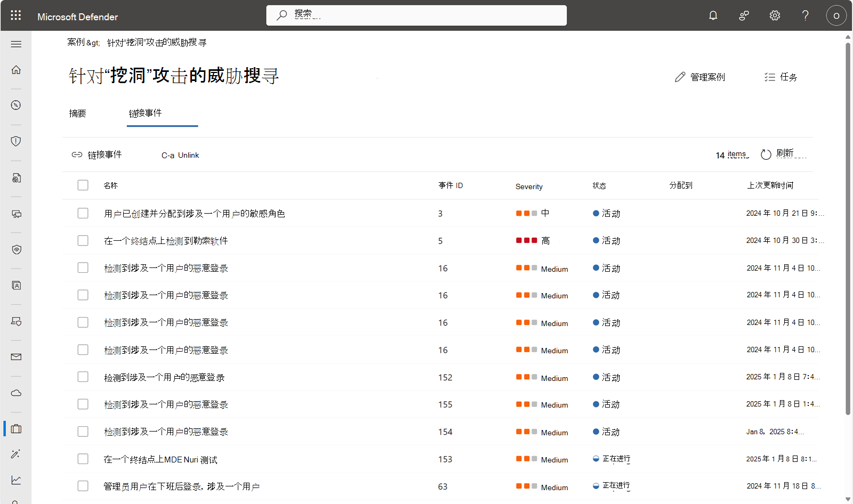Open the 链接事件 tab
The image size is (853, 504).
pyautogui.click(x=147, y=113)
